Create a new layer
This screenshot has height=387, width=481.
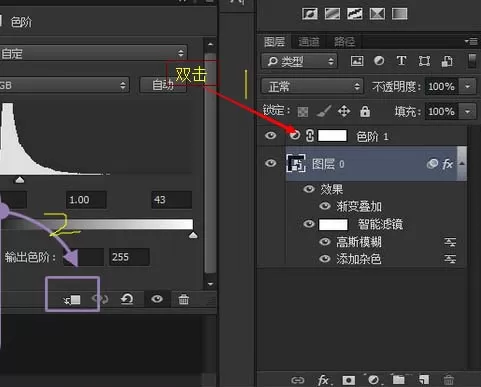(424, 379)
